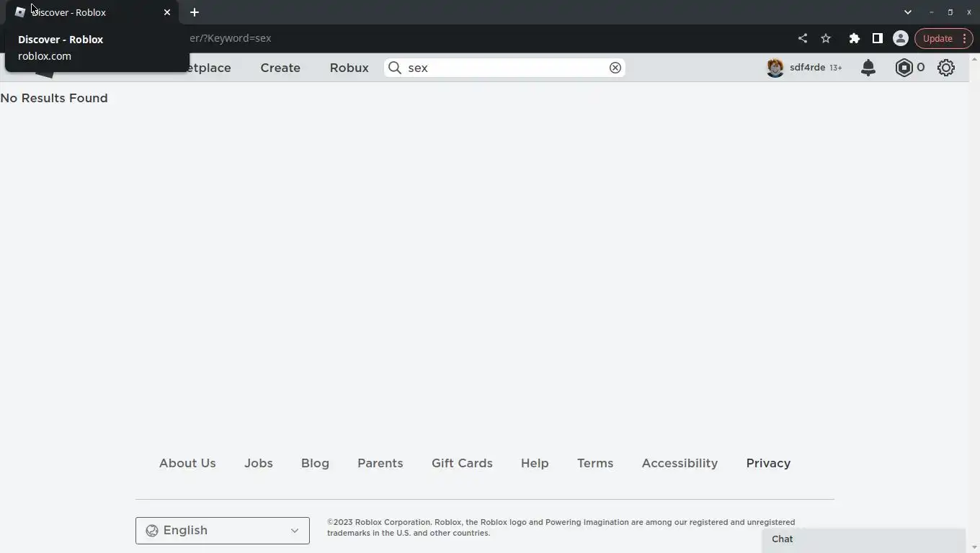Minimize the browser window
Screen dimensions: 980x553
point(931,12)
